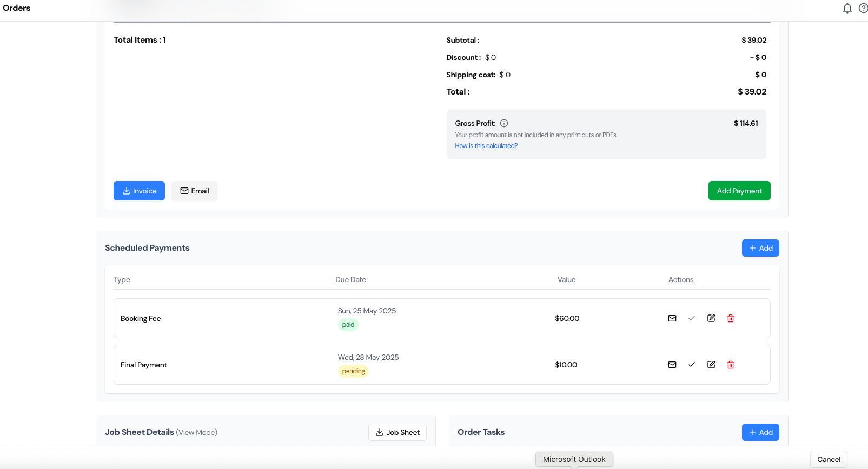Viewport: 868px width, 469px height.
Task: Email the Final Payment reminder
Action: 672,365
